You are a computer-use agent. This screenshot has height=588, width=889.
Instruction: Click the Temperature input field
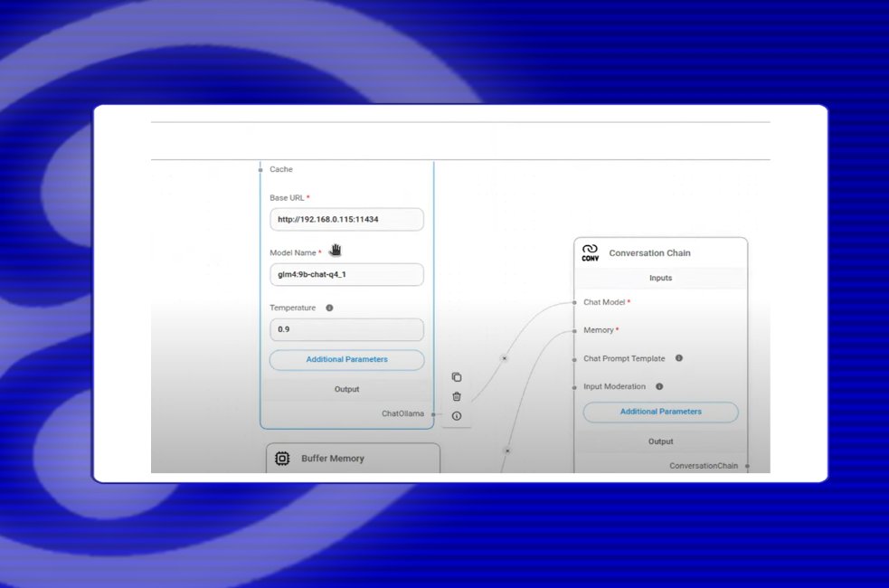[x=346, y=329]
